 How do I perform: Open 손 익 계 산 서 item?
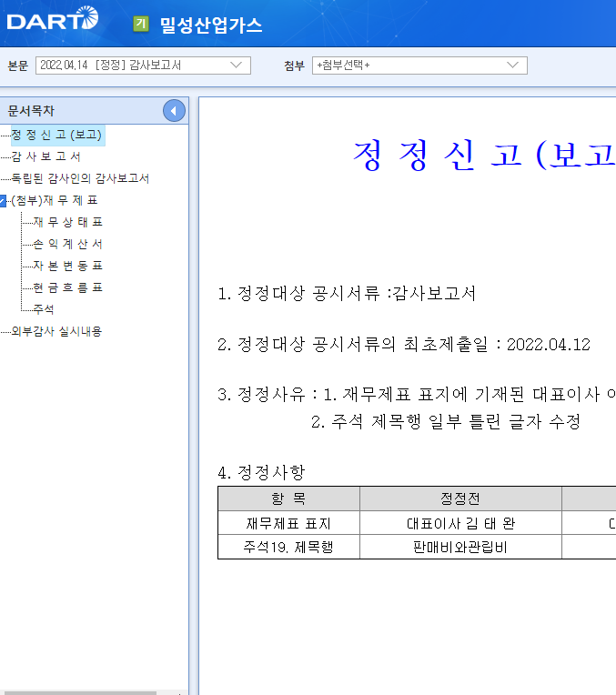tap(68, 244)
